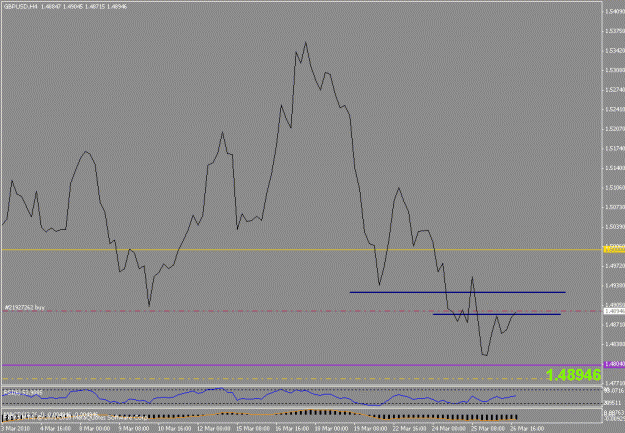Screen dimensions: 625x433
Task: Select the upper dark blue horizontal line
Action: [458, 292]
